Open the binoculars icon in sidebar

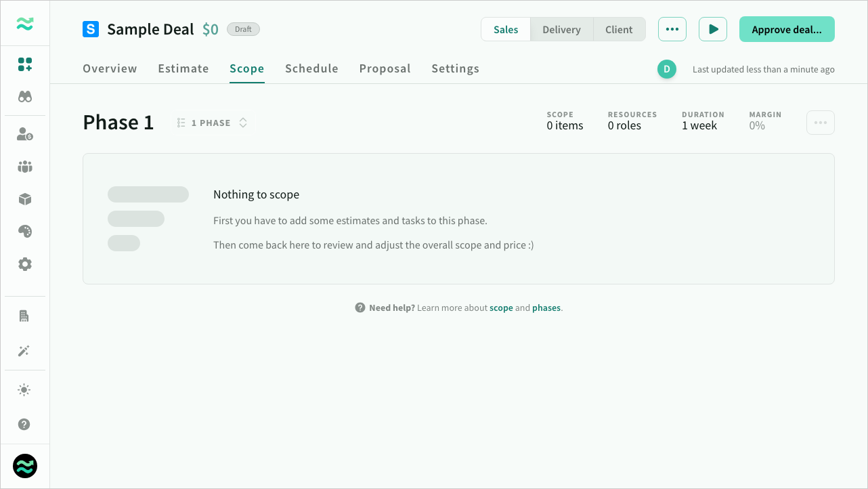pyautogui.click(x=25, y=97)
